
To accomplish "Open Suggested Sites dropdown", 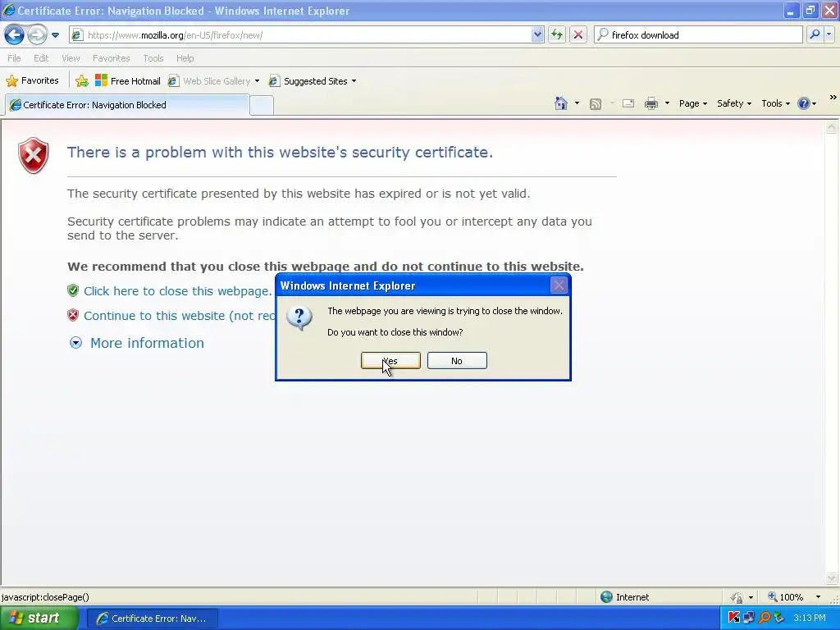I will tap(313, 81).
